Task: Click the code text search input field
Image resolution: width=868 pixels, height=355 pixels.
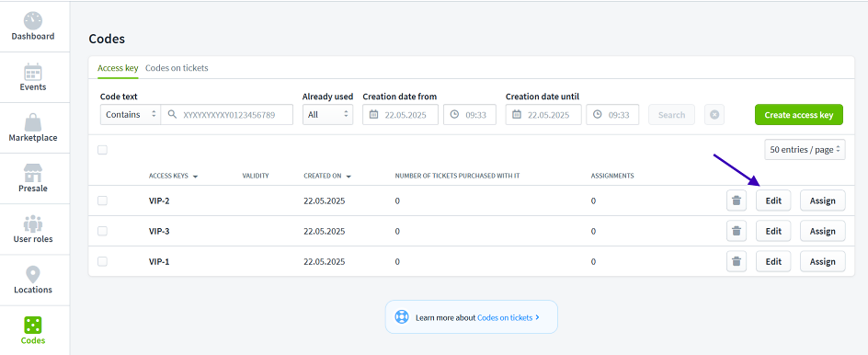Action: [x=227, y=115]
